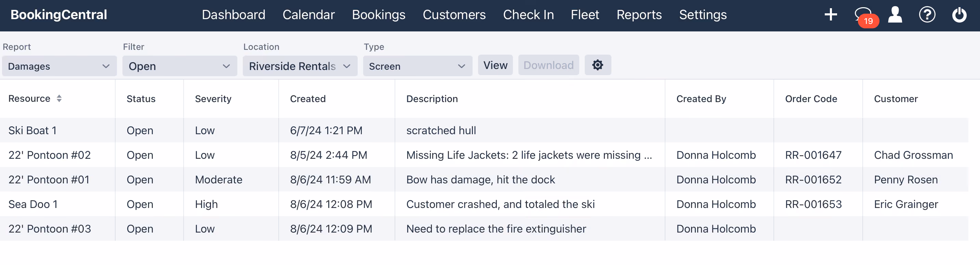Click the View button
The width and height of the screenshot is (980, 265).
[x=495, y=65]
